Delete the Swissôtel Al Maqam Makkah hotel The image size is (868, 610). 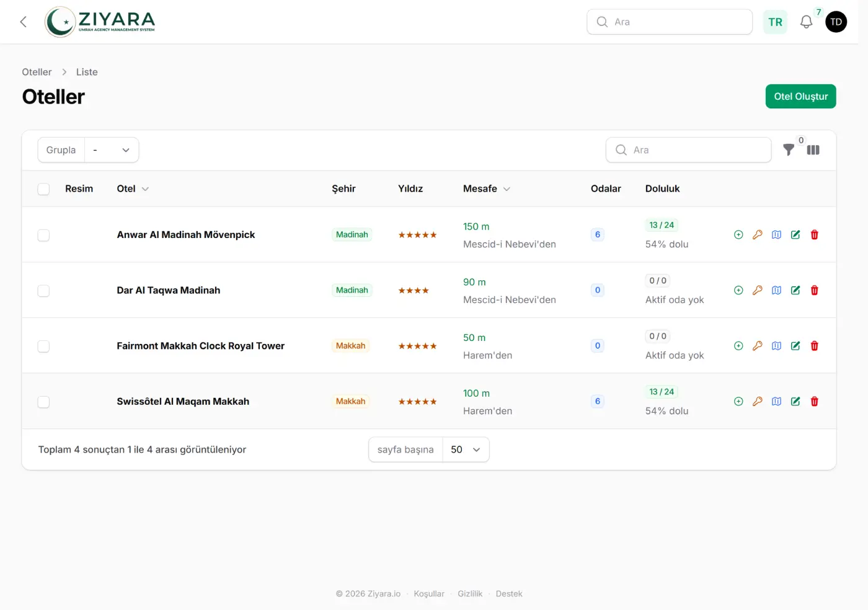pos(815,402)
